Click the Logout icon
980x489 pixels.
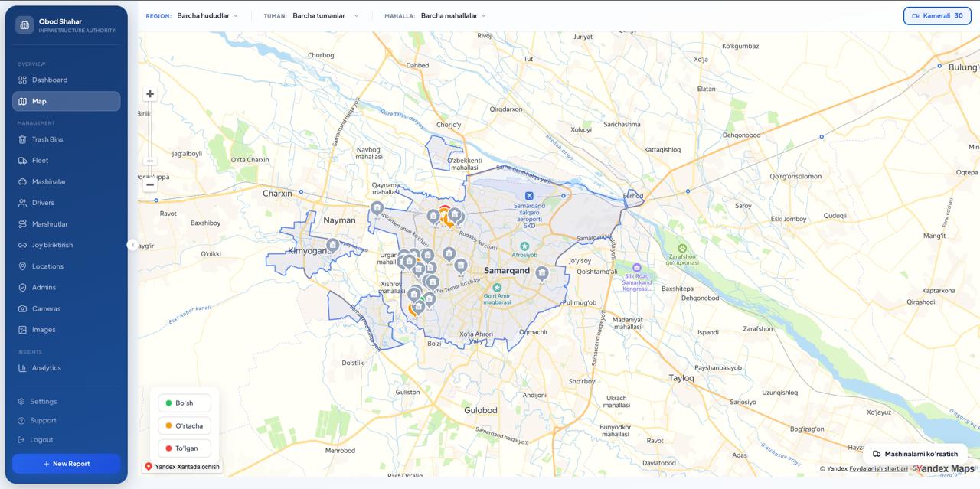[21, 439]
